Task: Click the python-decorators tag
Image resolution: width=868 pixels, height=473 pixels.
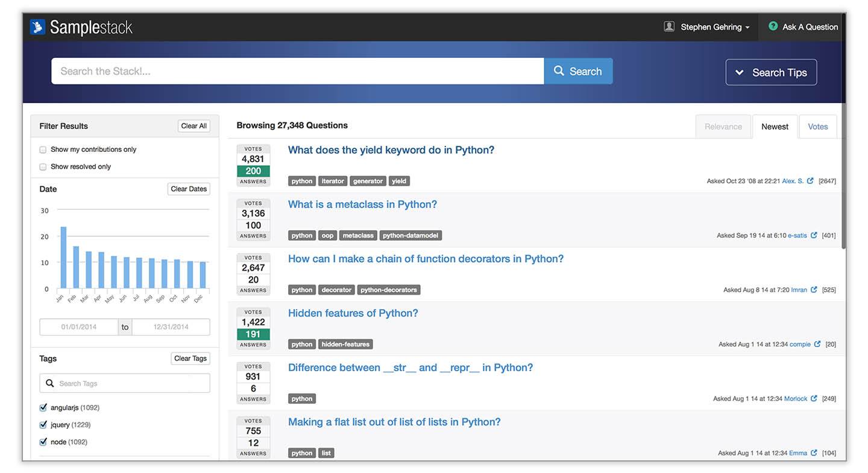Action: click(x=389, y=290)
